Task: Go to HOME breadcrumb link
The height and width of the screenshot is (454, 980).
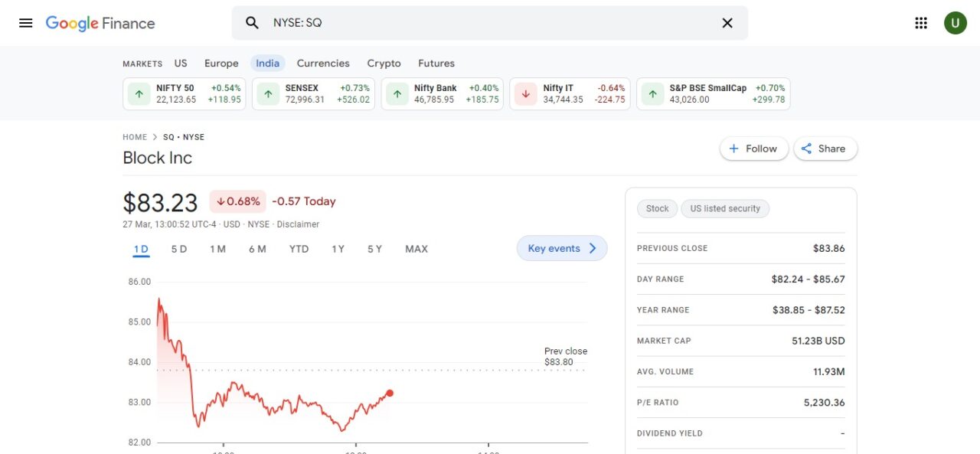Action: 135,137
